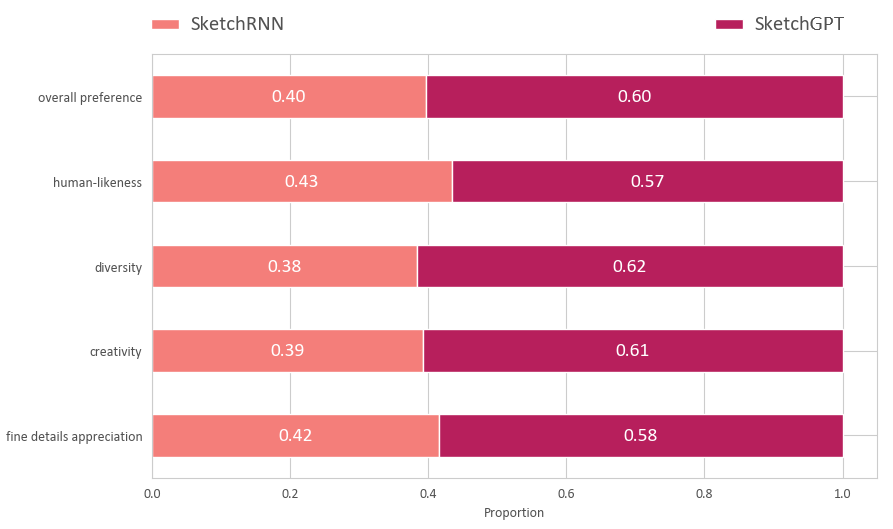Click the 'fine details appreciation' label
This screenshot has width=893, height=529.
(74, 437)
